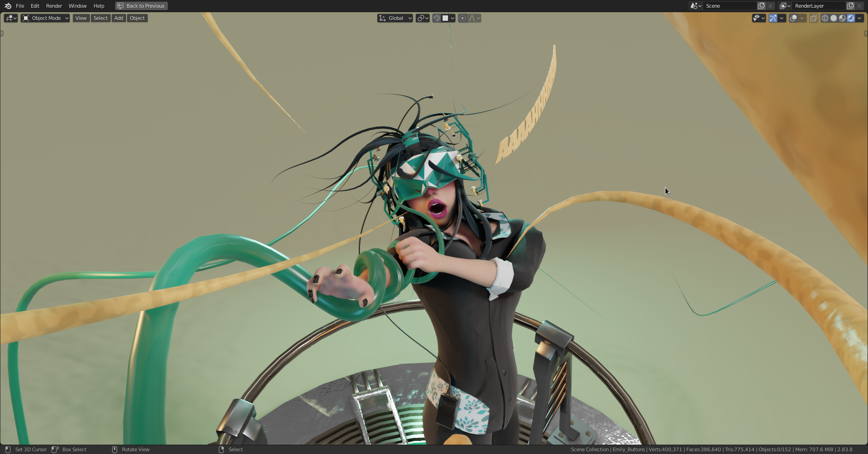Open the proportional falloff dropdown
Screen dimensions: 868x454
pos(474,18)
